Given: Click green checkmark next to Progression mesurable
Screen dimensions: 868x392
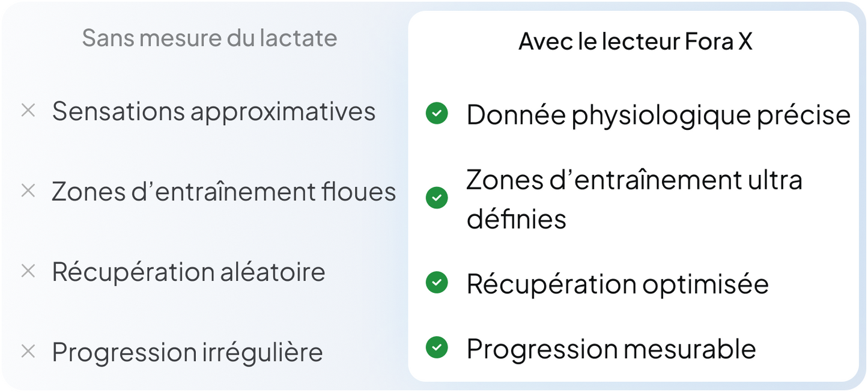Looking at the screenshot, I should [x=437, y=347].
